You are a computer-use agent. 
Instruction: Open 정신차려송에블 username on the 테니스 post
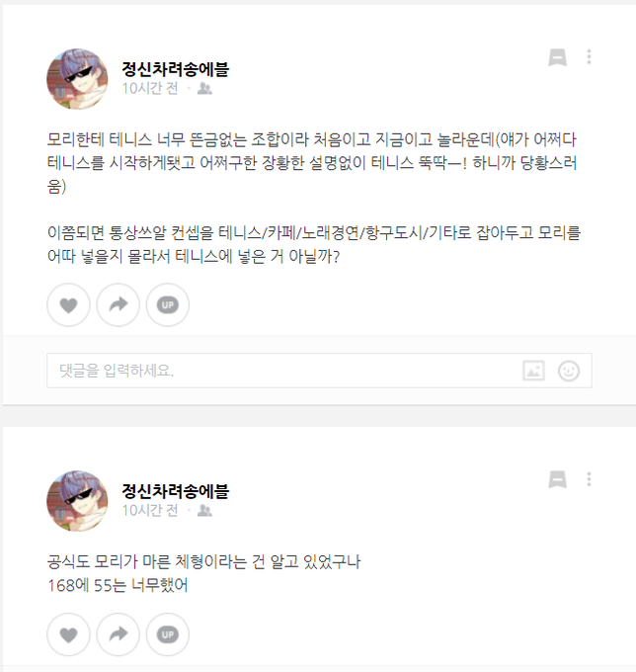(x=176, y=69)
